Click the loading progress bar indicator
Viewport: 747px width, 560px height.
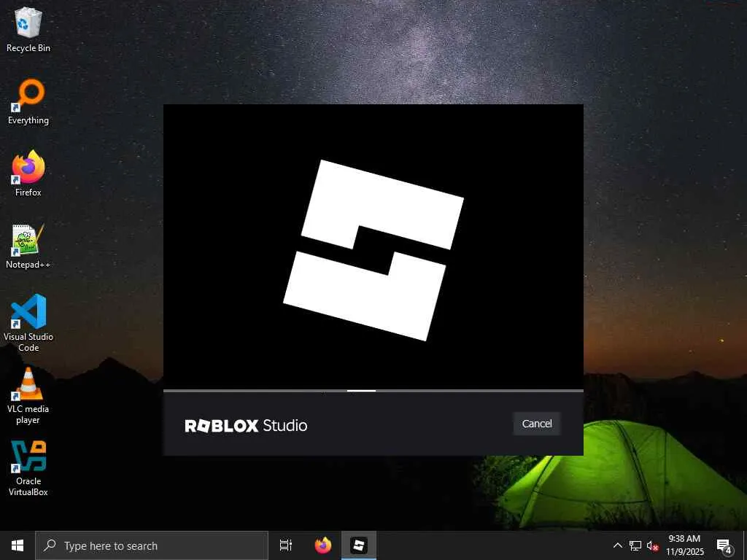coord(361,391)
